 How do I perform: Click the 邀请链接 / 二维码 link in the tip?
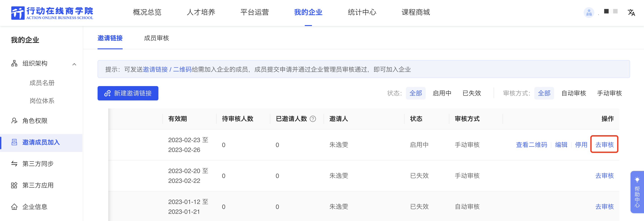pos(167,69)
